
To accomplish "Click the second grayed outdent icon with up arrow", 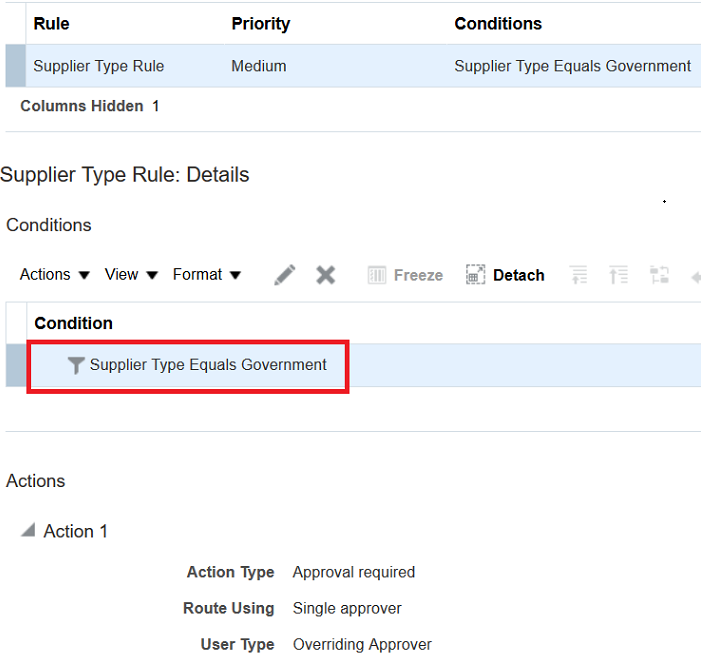I will 619,275.
